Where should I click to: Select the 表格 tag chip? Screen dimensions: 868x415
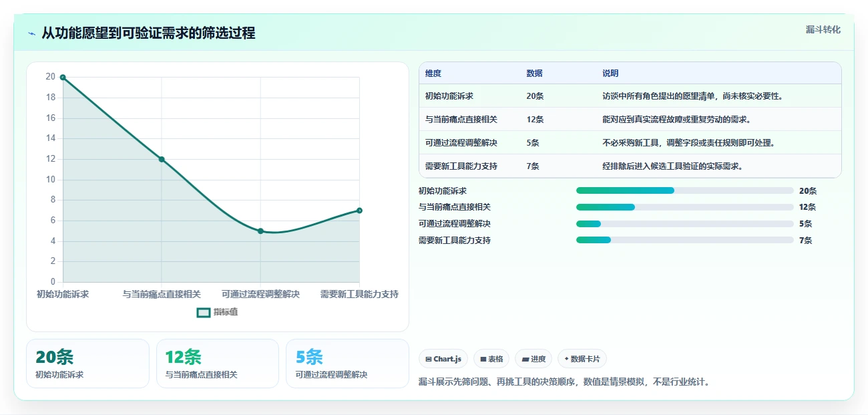tap(491, 359)
